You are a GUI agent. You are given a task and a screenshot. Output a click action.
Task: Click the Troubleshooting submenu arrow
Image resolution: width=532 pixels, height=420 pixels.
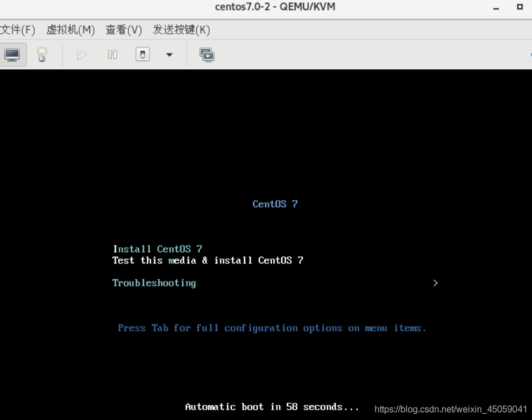coord(435,283)
